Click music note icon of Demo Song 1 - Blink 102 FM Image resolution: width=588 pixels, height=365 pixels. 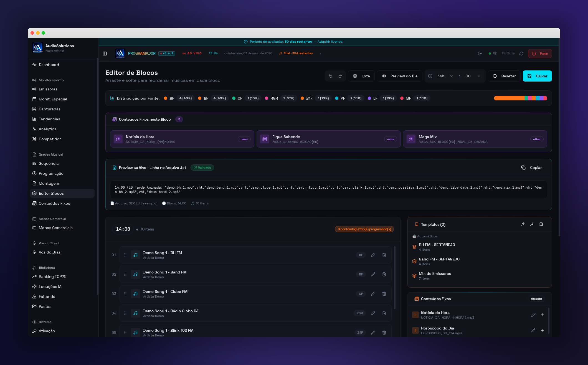[x=135, y=333]
